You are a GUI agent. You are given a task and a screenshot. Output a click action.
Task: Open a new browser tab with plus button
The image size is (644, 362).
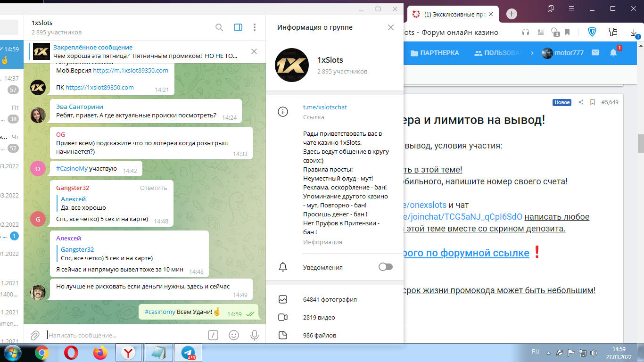pos(512,14)
